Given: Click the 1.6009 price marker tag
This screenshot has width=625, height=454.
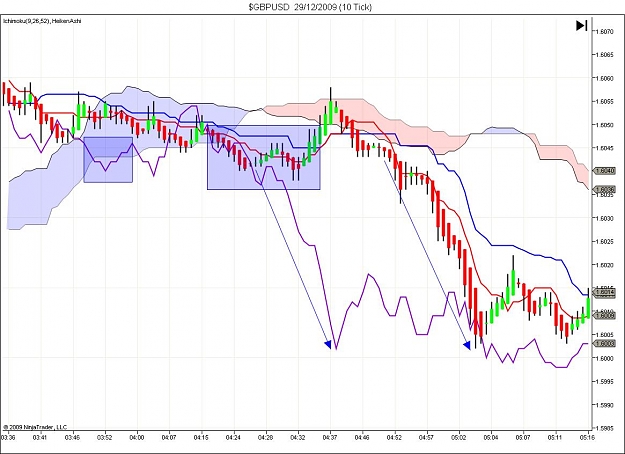Looking at the screenshot, I should click(x=605, y=315).
